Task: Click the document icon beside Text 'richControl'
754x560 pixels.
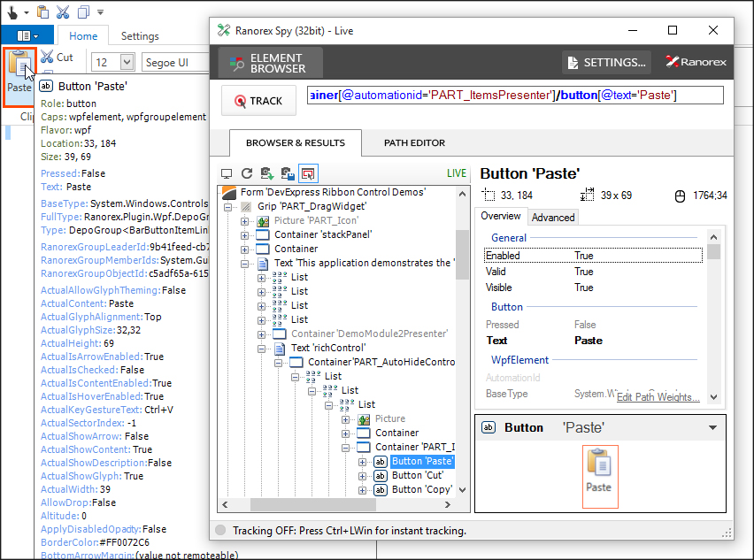Action: tap(280, 349)
